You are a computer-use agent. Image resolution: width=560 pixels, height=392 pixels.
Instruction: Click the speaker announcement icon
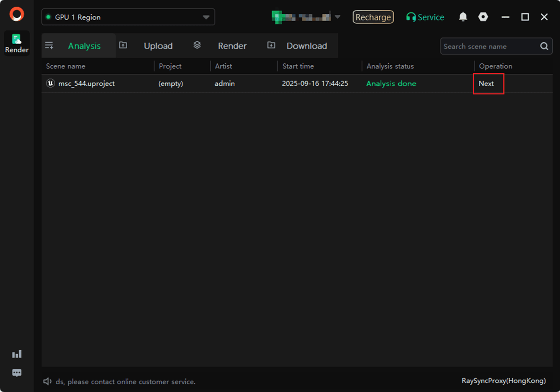[48, 381]
